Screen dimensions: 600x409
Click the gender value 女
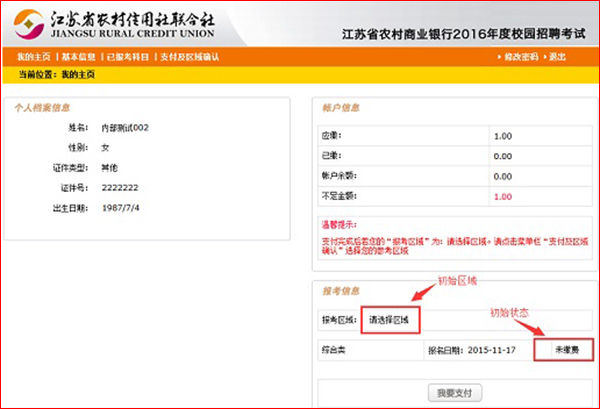click(x=105, y=148)
